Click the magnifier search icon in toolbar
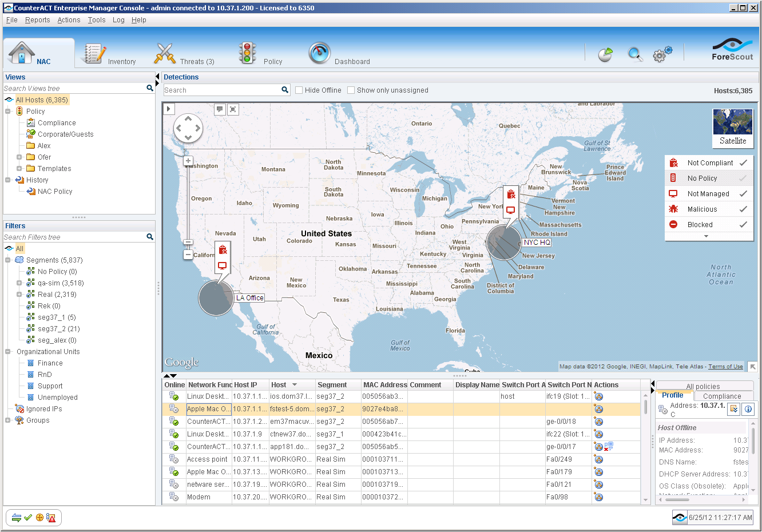 [635, 54]
